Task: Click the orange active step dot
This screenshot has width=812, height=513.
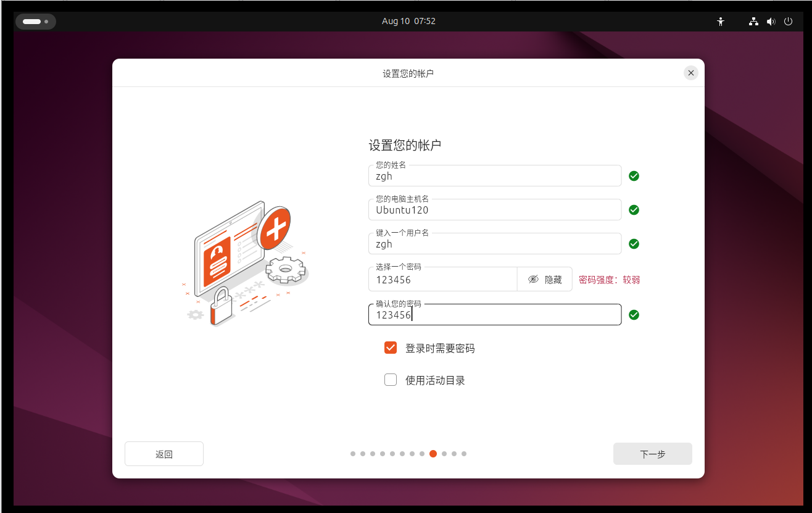Action: tap(433, 454)
